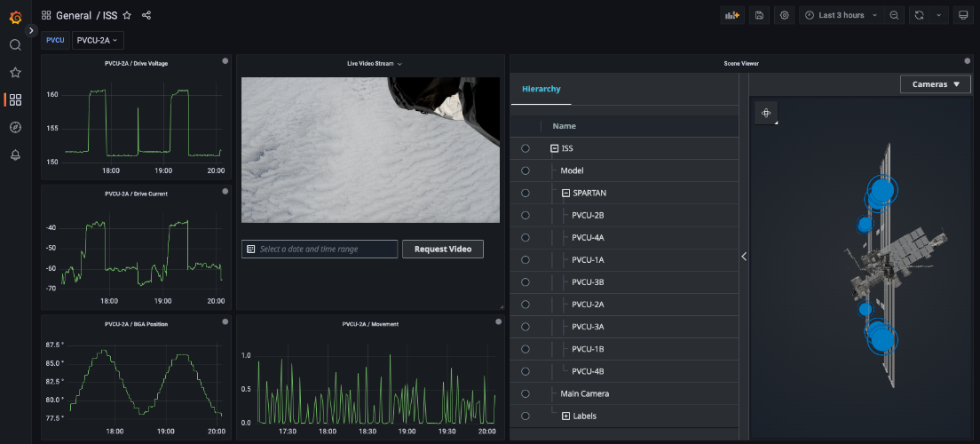Screen dimensions: 980x444
Task: Open the ISS dashboard title breadcrumb
Action: coord(110,15)
